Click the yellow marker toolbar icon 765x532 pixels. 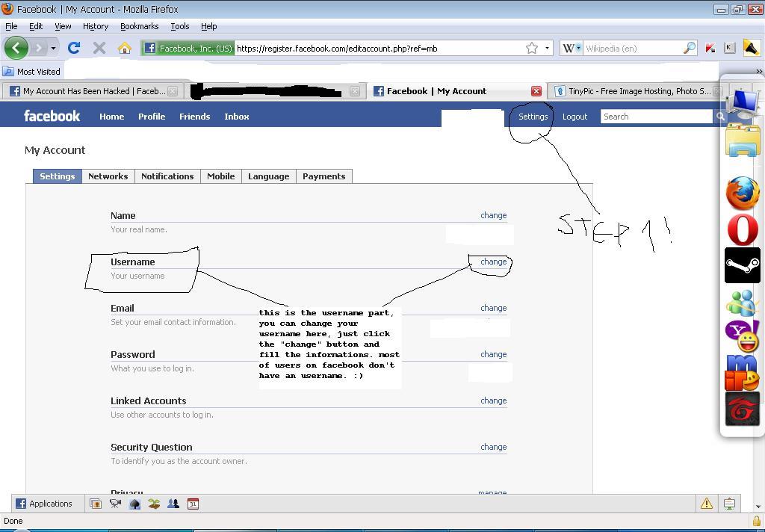[752, 47]
